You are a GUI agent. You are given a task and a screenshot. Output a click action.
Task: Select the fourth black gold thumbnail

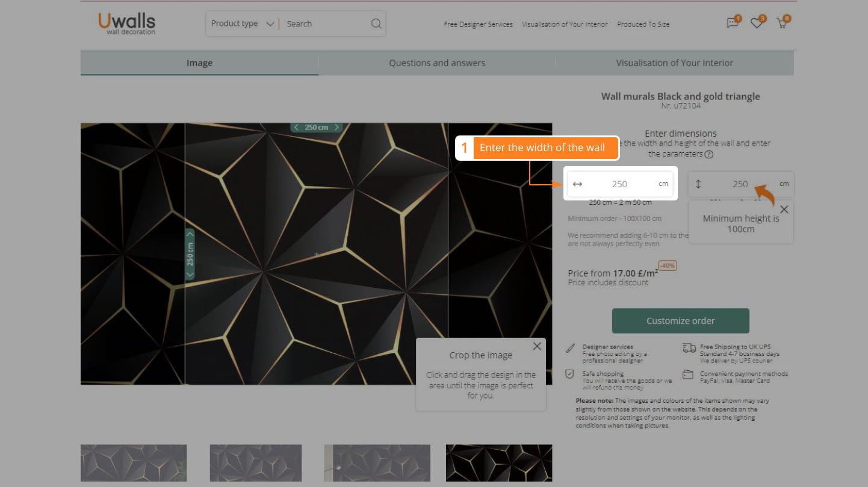(498, 463)
